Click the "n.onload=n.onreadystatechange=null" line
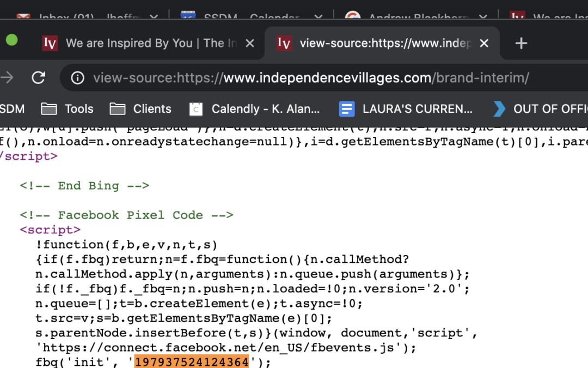 pyautogui.click(x=294, y=142)
